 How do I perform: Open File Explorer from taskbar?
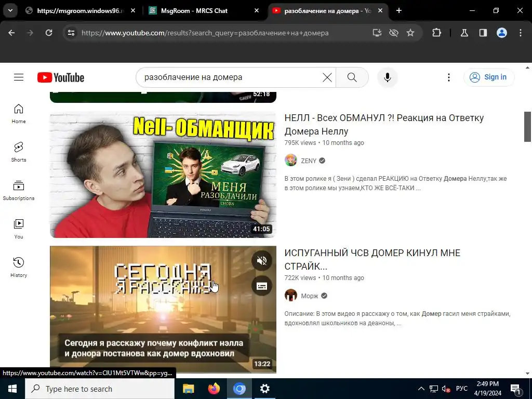click(188, 389)
